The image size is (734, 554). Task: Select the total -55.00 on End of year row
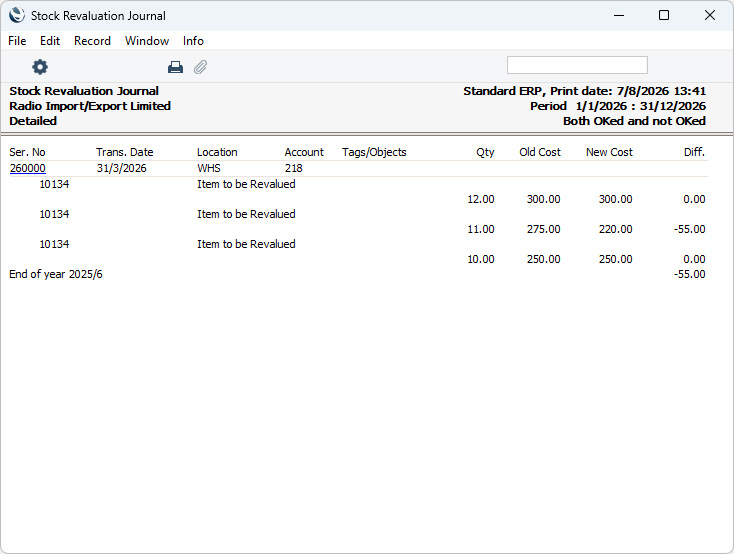pyautogui.click(x=690, y=274)
